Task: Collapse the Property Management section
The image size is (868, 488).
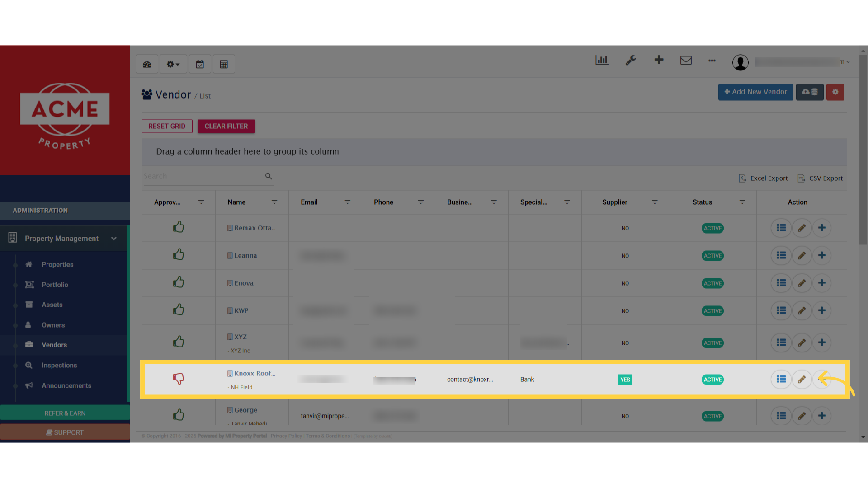Action: [x=113, y=238]
